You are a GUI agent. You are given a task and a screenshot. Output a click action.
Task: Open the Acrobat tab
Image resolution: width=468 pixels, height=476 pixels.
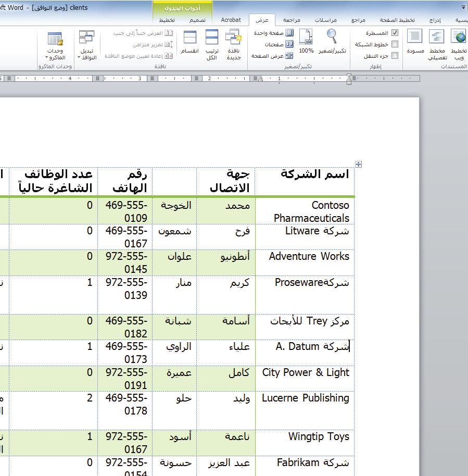pyautogui.click(x=231, y=20)
